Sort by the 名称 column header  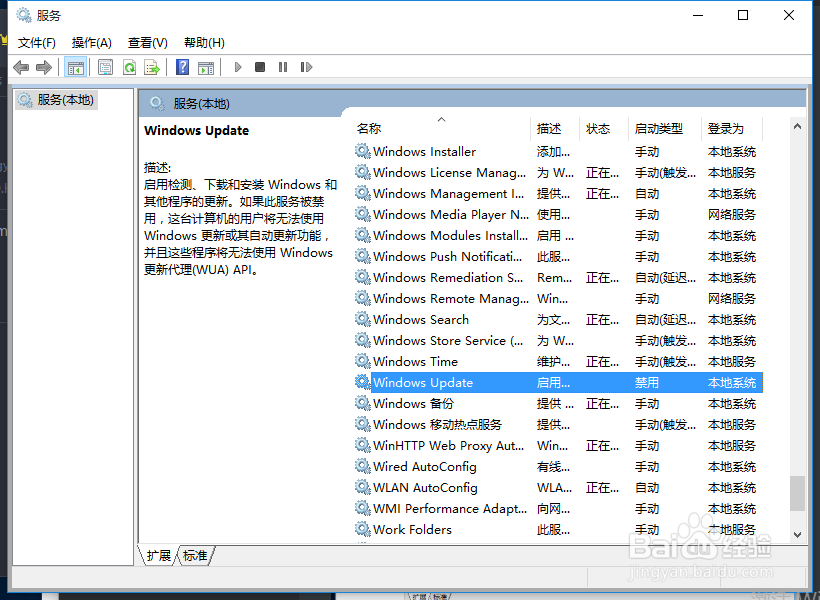click(x=442, y=128)
